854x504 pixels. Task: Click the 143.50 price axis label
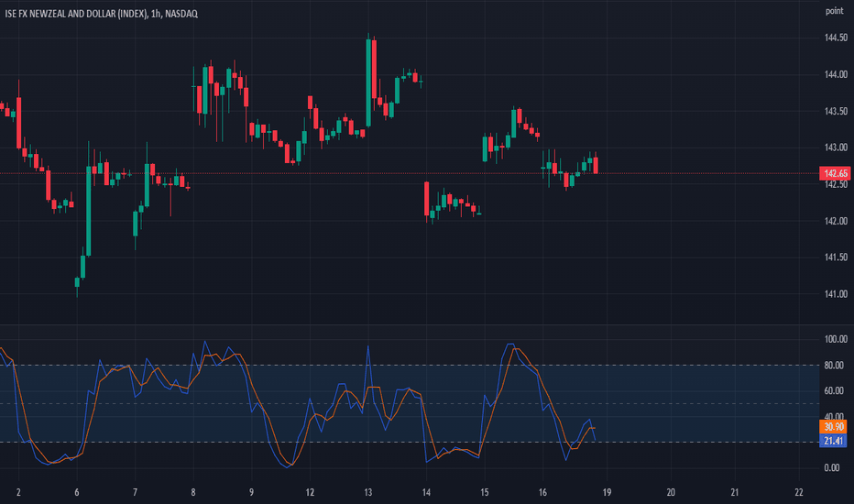[x=836, y=111]
